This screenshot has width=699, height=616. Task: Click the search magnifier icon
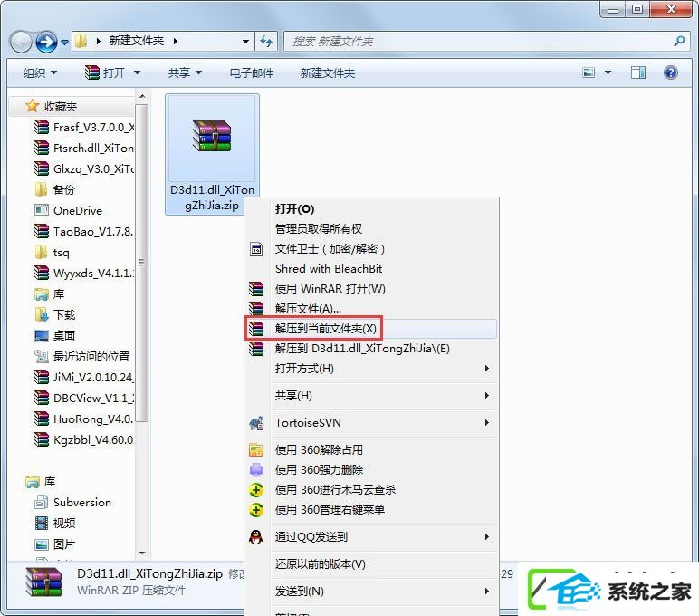tap(679, 42)
